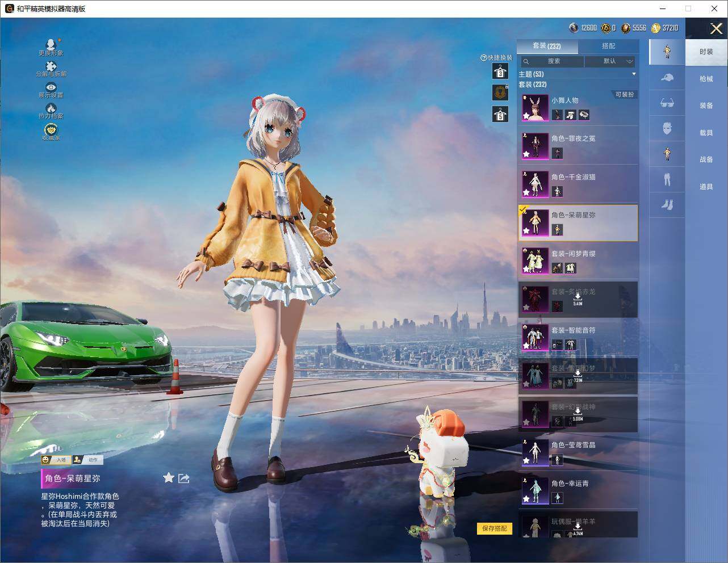Select 套装-闲梦青缨 outfit thumbnail
Screen dimensions: 728x563
535,261
